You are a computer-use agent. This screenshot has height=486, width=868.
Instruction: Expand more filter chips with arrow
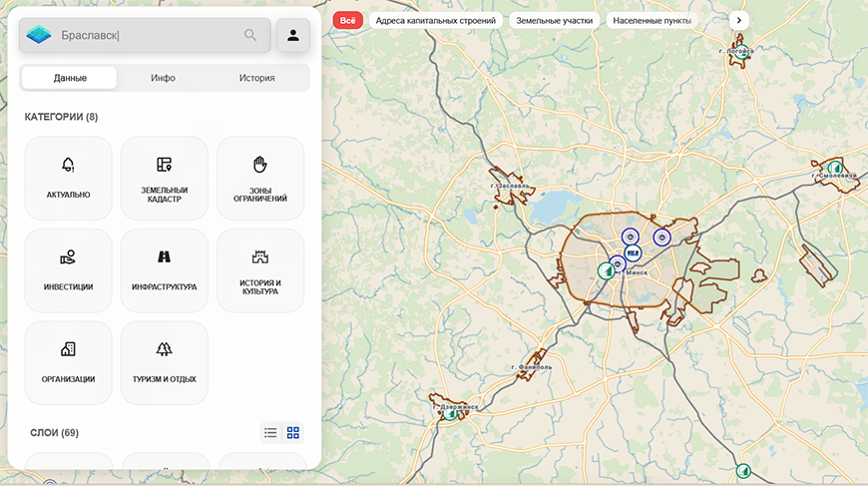point(739,21)
